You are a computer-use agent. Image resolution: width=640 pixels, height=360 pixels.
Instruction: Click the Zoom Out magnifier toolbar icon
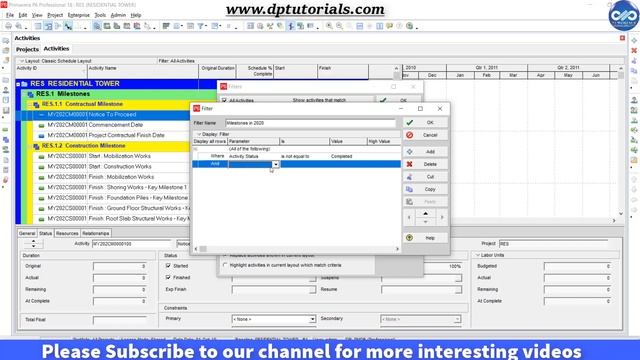(339, 26)
